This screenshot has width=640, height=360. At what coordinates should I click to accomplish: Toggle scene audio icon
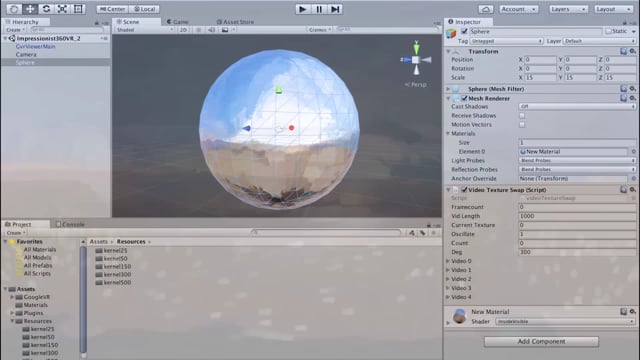tap(211, 30)
